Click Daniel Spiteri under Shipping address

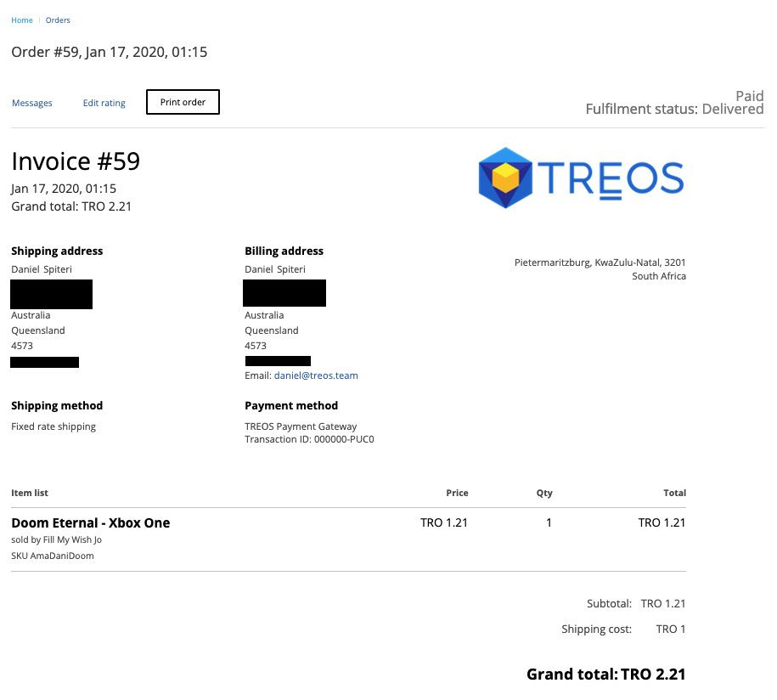[42, 269]
